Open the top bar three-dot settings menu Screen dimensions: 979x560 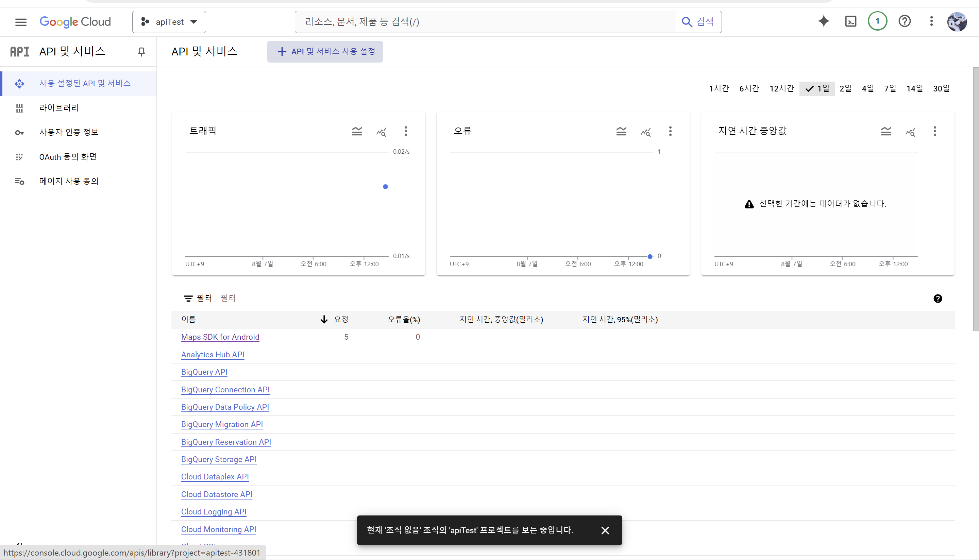pyautogui.click(x=931, y=21)
